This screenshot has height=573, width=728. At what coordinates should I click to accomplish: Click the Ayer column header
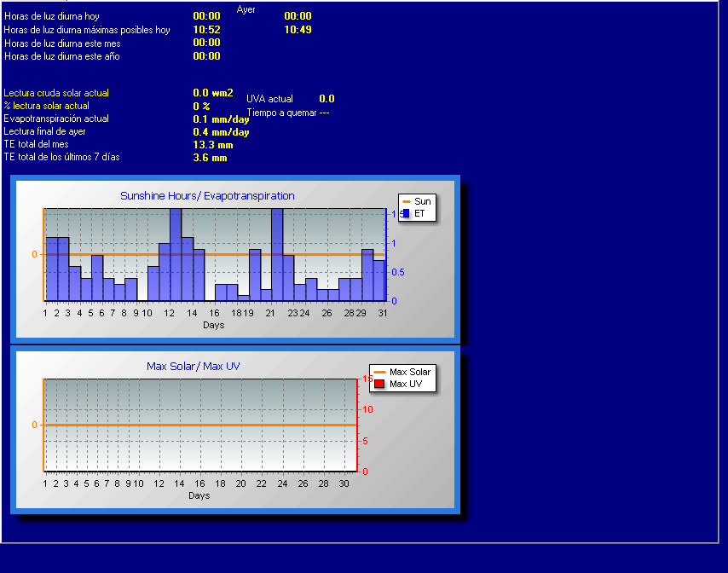[x=246, y=9]
